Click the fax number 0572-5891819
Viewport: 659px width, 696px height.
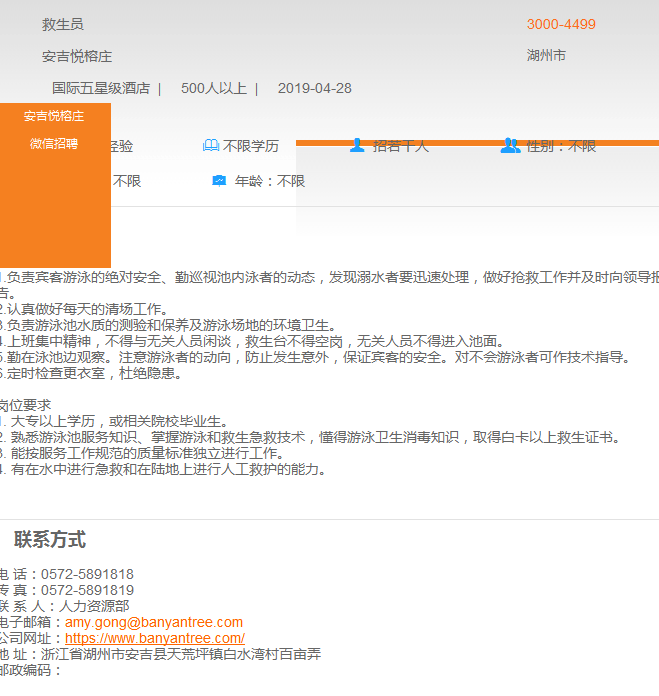tap(87, 590)
